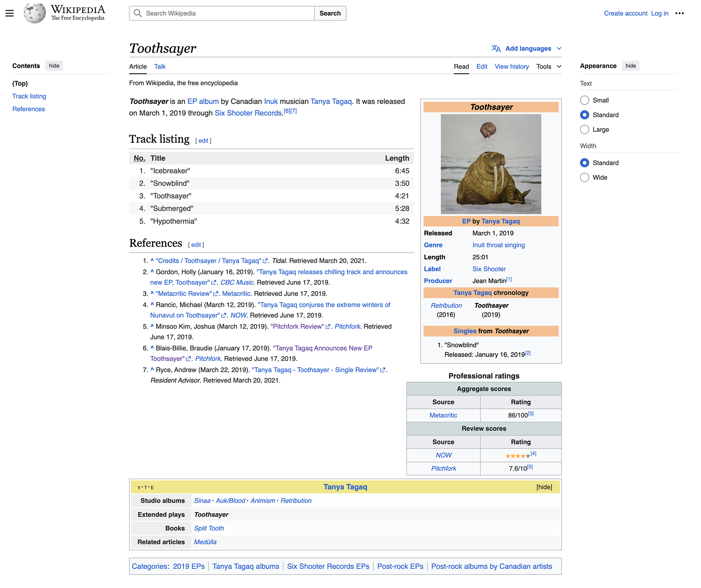The image size is (701, 588).
Task: Open the hamburger main menu
Action: [x=9, y=14]
